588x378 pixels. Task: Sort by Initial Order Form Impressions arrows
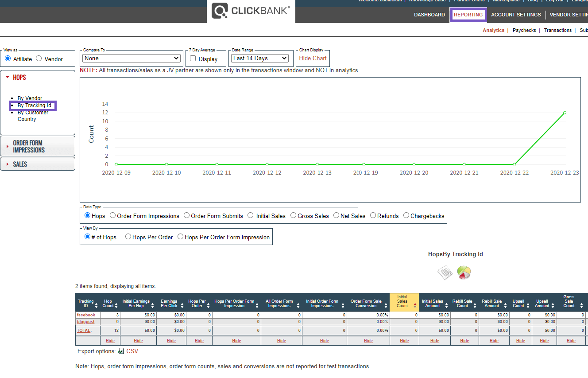click(x=343, y=305)
